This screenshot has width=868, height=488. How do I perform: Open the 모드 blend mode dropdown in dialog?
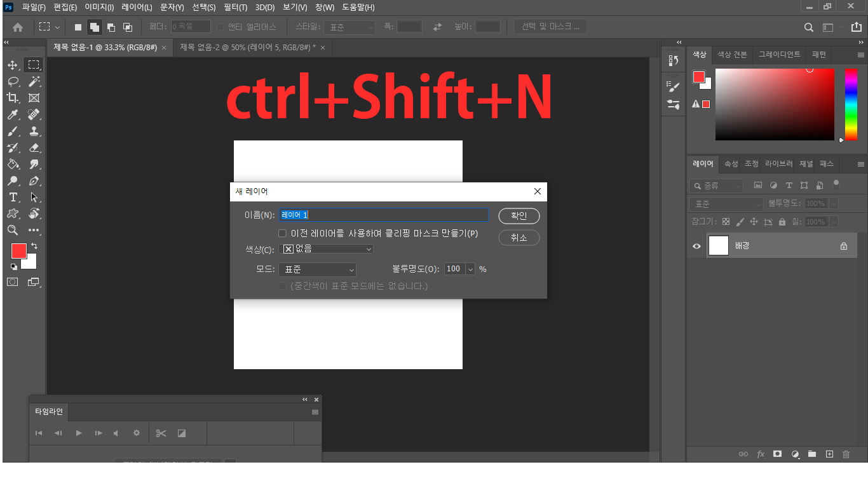(317, 269)
